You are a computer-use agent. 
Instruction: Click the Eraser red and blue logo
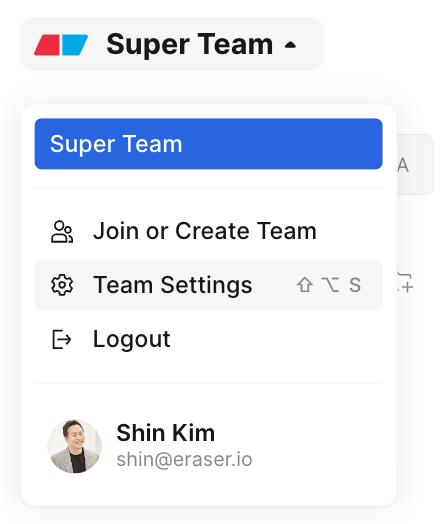pos(61,45)
